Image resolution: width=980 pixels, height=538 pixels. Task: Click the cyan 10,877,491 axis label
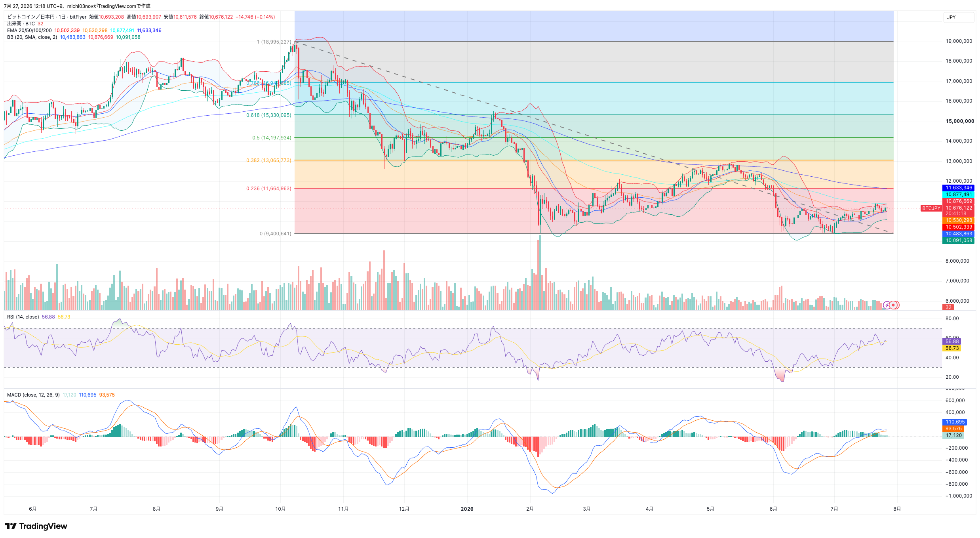[x=959, y=195]
